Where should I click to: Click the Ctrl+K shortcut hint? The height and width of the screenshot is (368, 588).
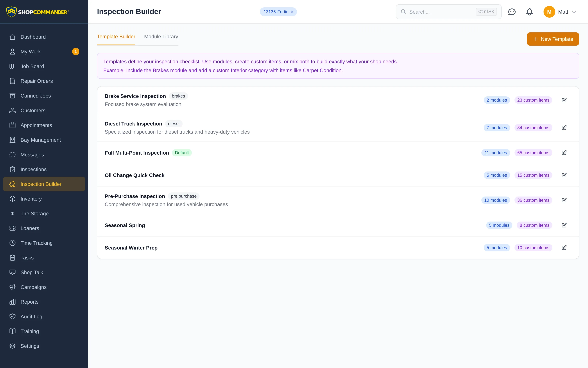pyautogui.click(x=486, y=12)
